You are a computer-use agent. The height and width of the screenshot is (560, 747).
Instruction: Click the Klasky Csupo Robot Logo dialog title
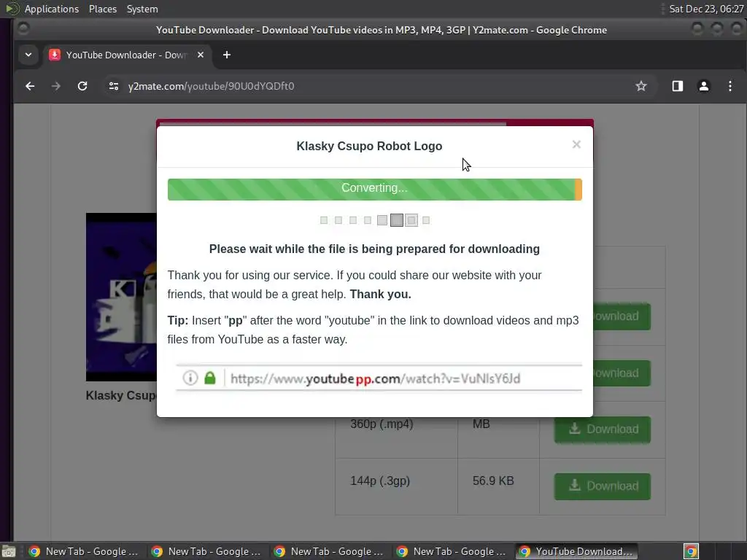tap(369, 146)
